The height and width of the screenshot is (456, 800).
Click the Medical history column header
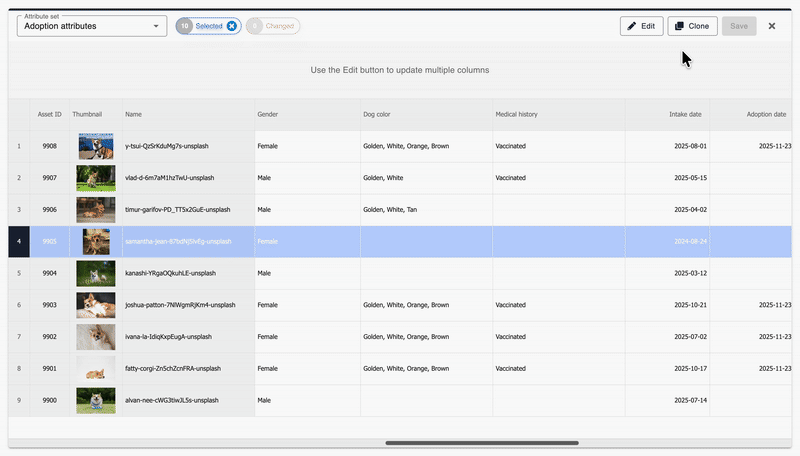point(516,115)
